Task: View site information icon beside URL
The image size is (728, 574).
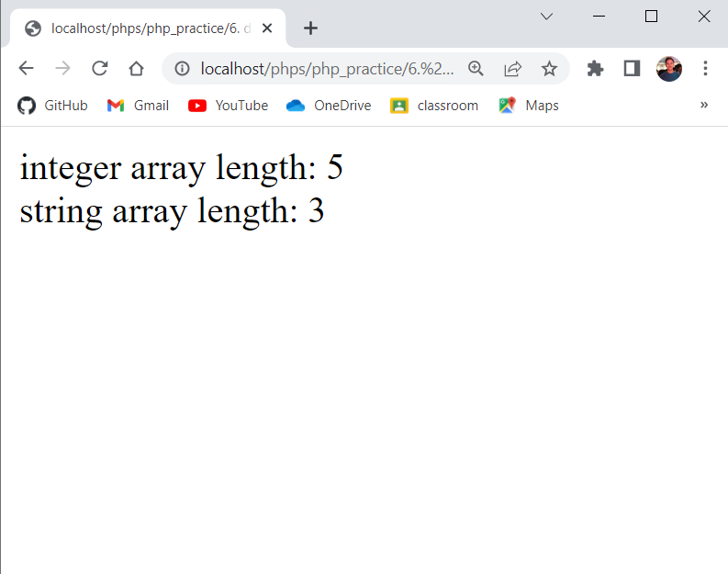Action: coord(182,68)
